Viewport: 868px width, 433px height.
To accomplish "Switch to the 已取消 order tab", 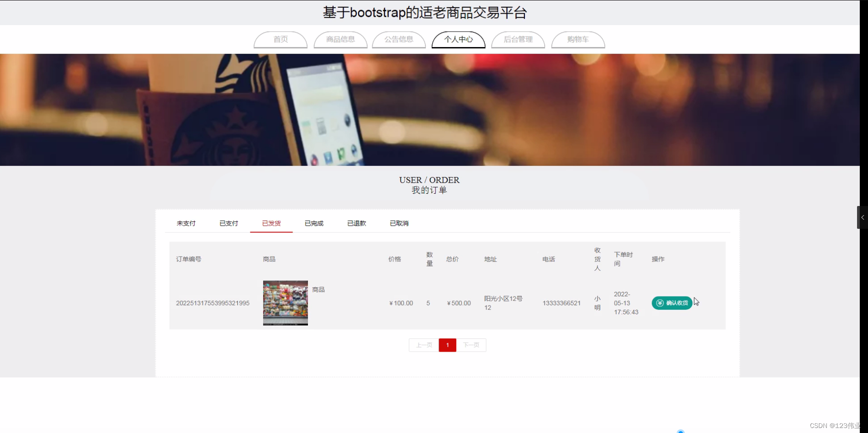I will (x=399, y=223).
